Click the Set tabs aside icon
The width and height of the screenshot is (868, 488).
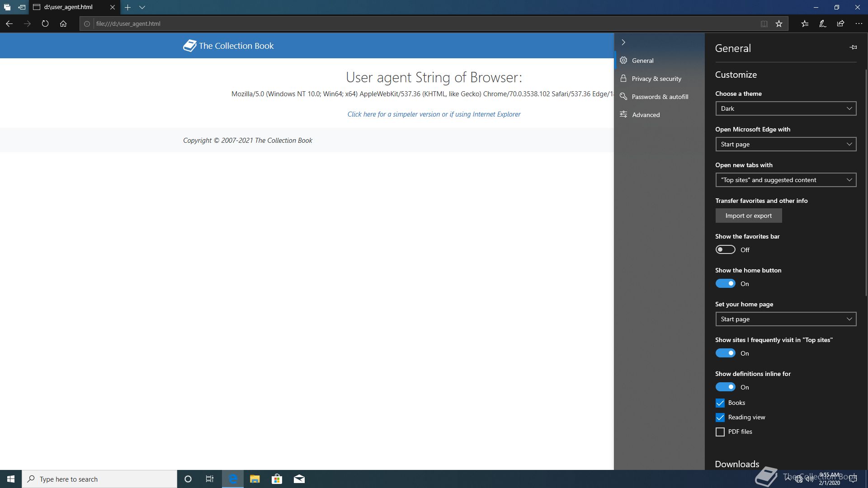click(22, 7)
